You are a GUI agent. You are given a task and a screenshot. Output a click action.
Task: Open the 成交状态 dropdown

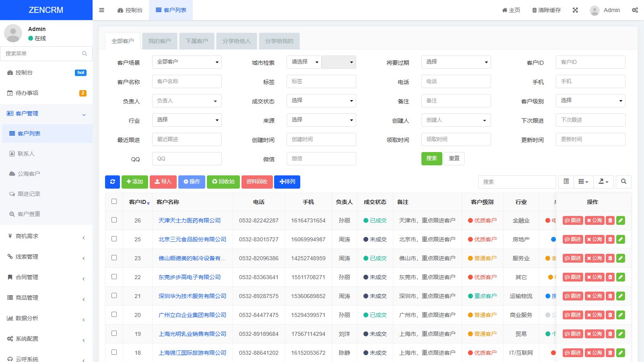click(321, 101)
